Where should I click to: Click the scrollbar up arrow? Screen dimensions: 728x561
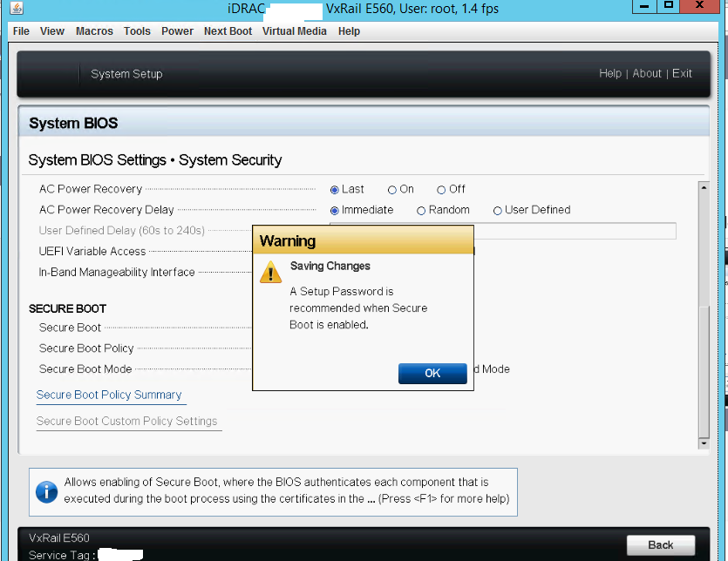[702, 186]
